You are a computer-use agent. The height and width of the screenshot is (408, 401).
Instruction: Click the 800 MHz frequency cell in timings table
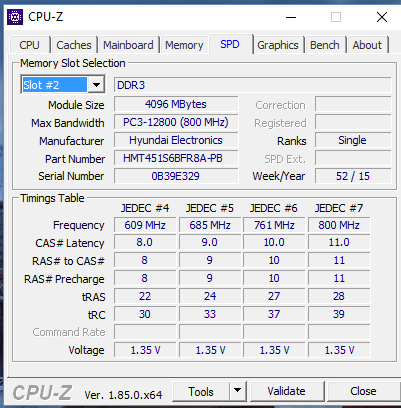tap(339, 225)
